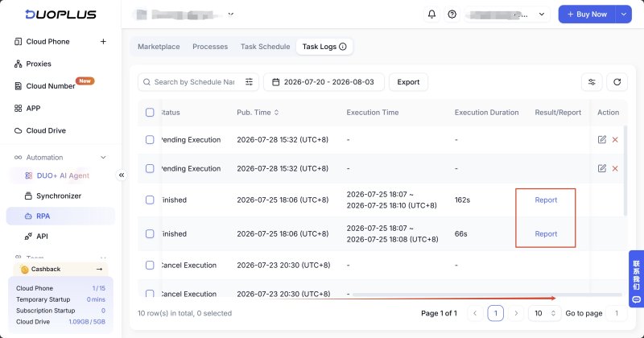
Task: Click the calendar icon in date range
Action: pyautogui.click(x=276, y=82)
